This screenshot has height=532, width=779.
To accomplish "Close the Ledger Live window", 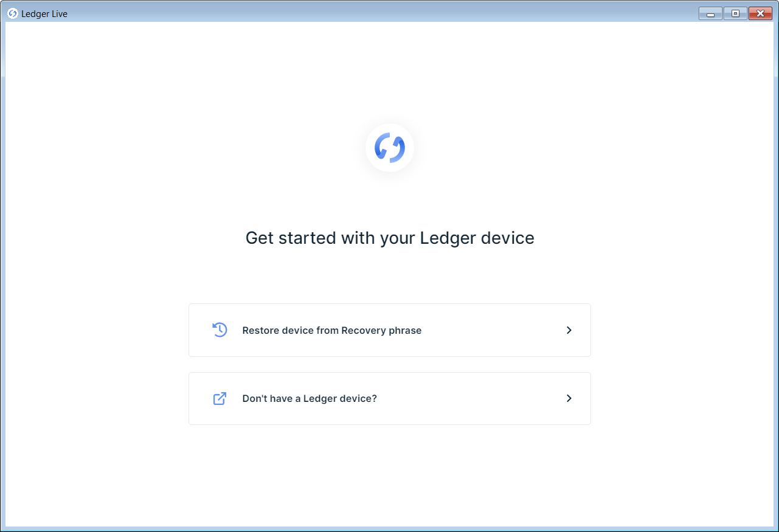I will coord(760,13).
